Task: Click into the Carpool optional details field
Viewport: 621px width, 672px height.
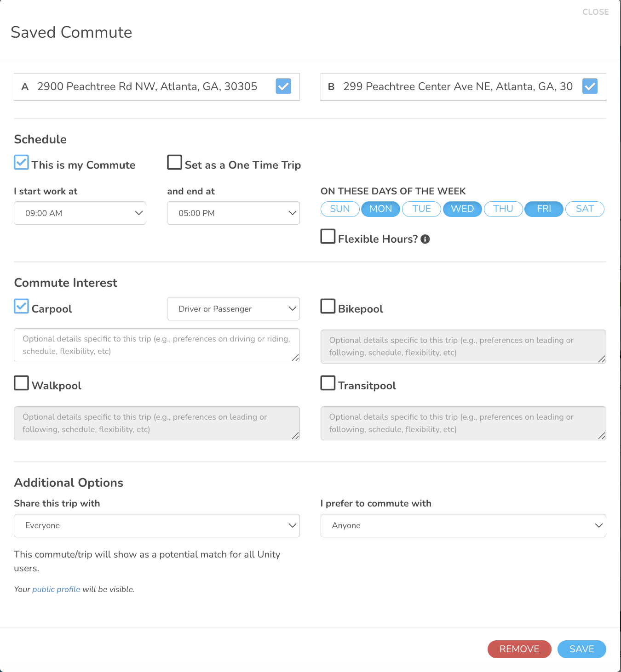Action: [157, 345]
